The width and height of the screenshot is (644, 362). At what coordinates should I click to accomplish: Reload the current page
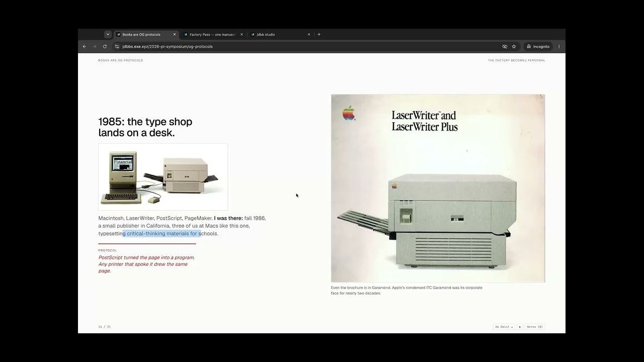click(x=105, y=46)
